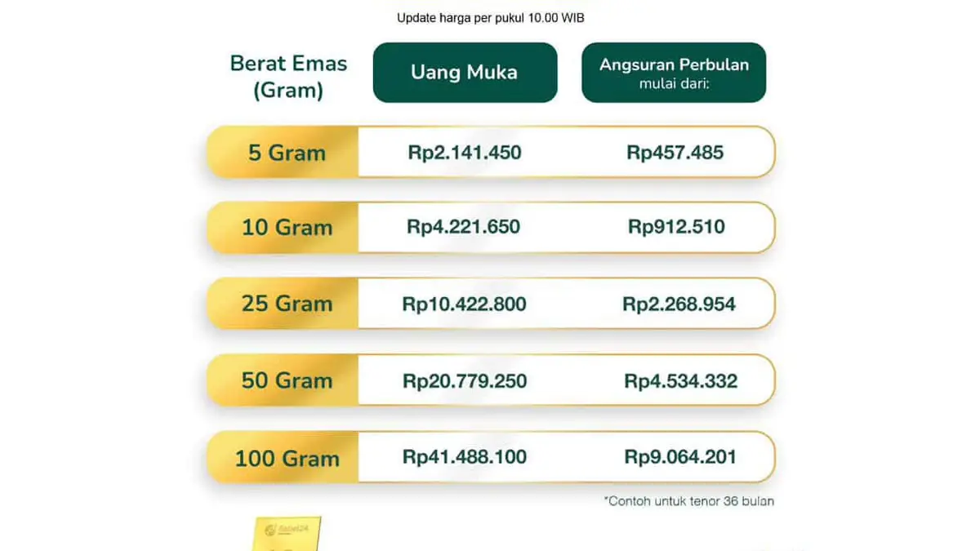This screenshot has width=980, height=551.
Task: Click the tenor 36 bulan footnote
Action: [x=688, y=501]
